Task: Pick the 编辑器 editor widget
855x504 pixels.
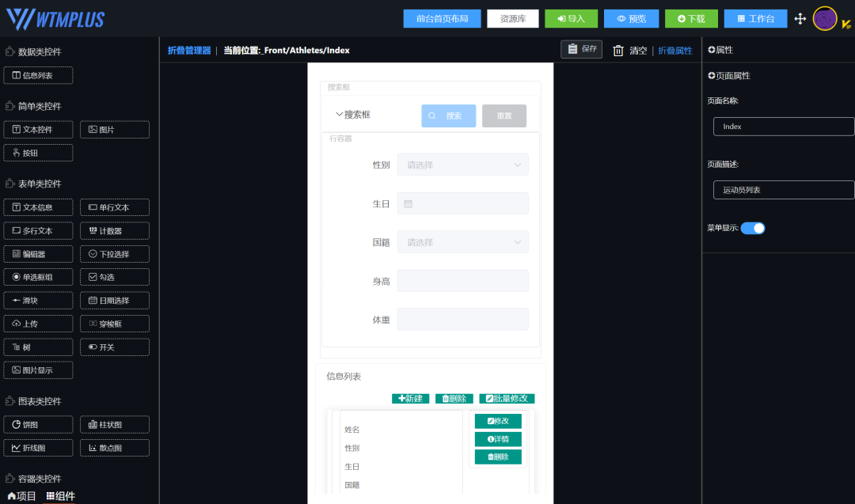Action: 38,253
